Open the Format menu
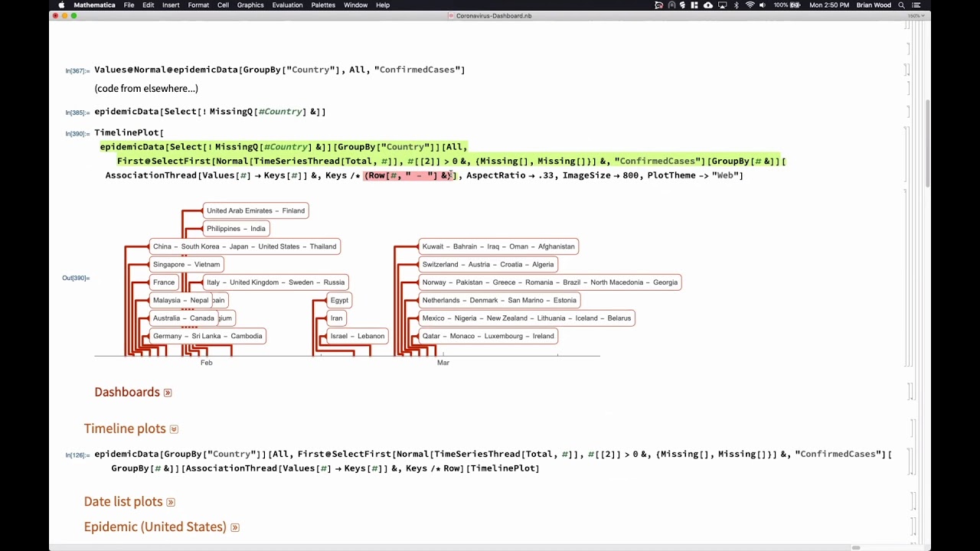The image size is (980, 551). pyautogui.click(x=198, y=5)
